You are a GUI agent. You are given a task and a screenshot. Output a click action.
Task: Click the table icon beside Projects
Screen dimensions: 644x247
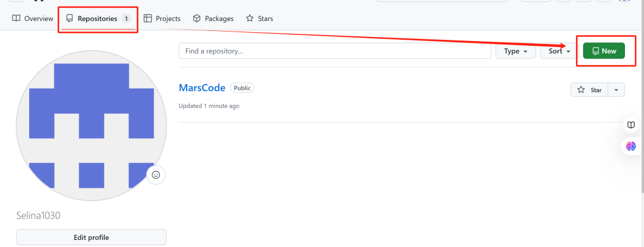(148, 18)
